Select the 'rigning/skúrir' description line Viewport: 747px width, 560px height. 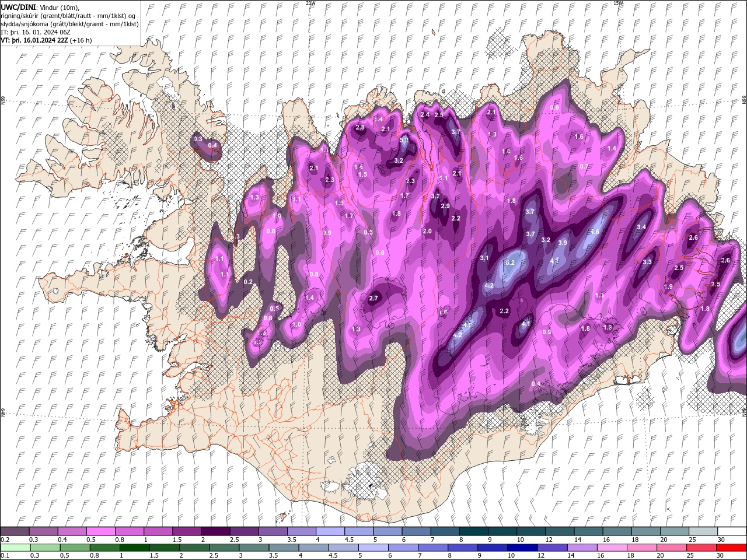coord(68,16)
